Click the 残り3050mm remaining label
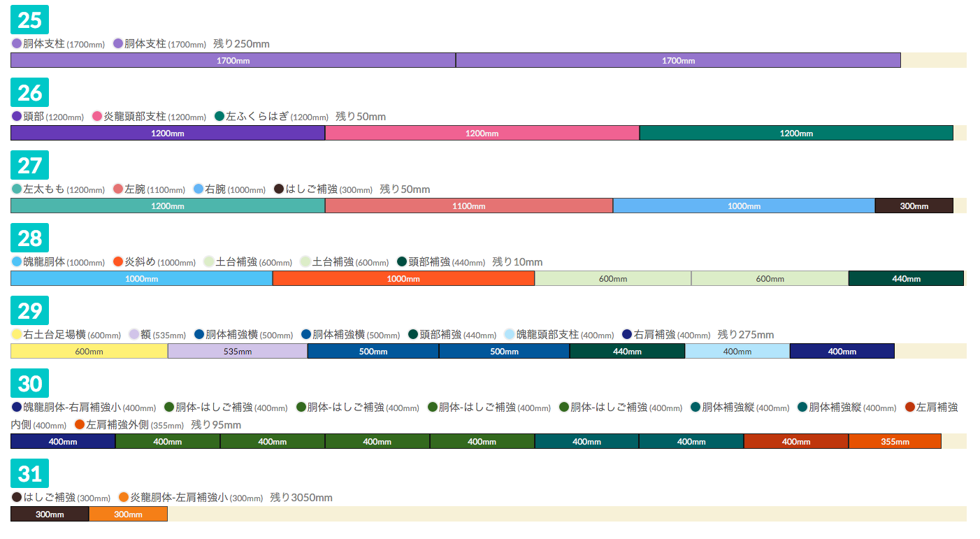The image size is (980, 539). (301, 498)
